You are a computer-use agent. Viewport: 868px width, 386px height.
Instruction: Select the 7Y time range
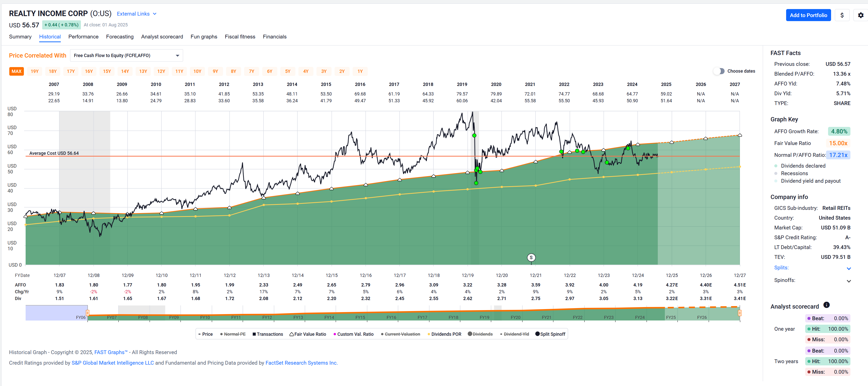(252, 71)
